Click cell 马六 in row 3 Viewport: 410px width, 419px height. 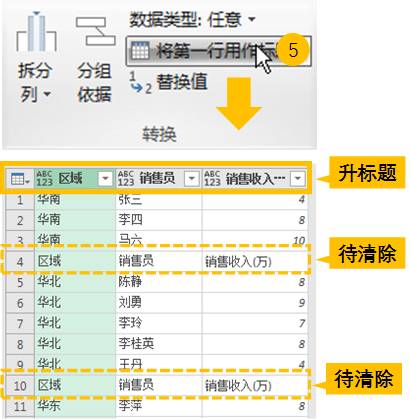[159, 241]
